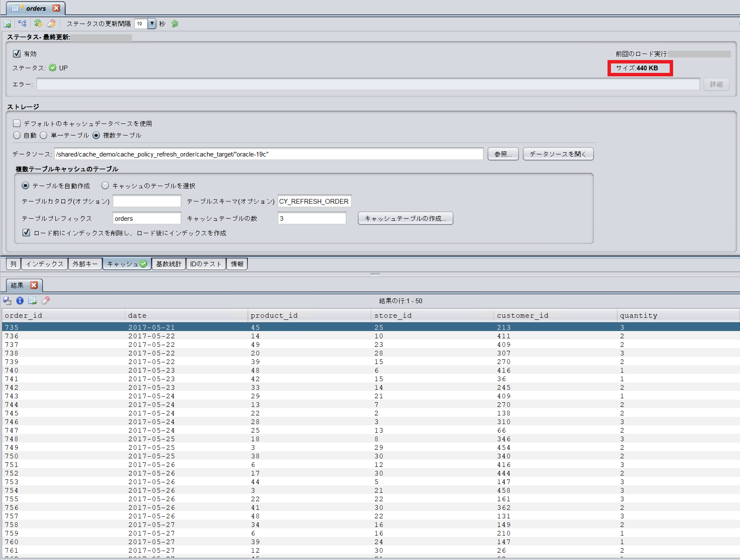Viewport: 740px width, 560px height.
Task: Click the clear cache eraser icon in the toolbar
Action: click(51, 24)
